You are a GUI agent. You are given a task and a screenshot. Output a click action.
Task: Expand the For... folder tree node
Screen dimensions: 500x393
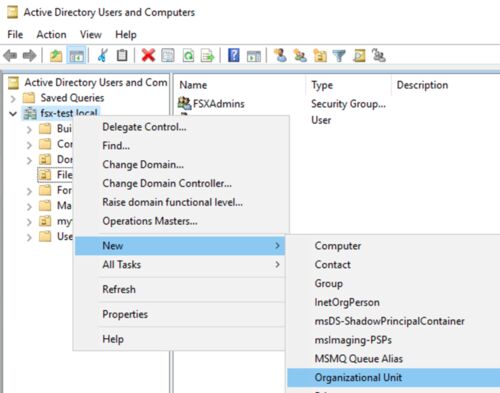click(29, 191)
